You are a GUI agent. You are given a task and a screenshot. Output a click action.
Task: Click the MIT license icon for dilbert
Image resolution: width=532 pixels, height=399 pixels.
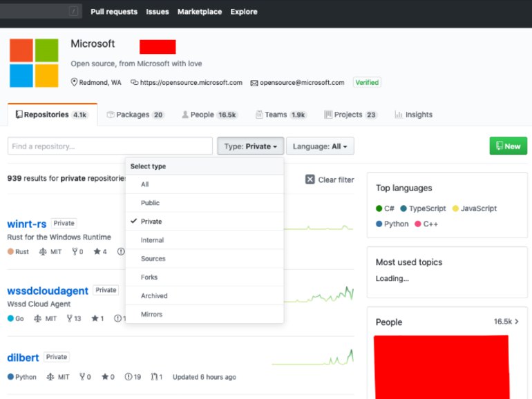[50, 377]
